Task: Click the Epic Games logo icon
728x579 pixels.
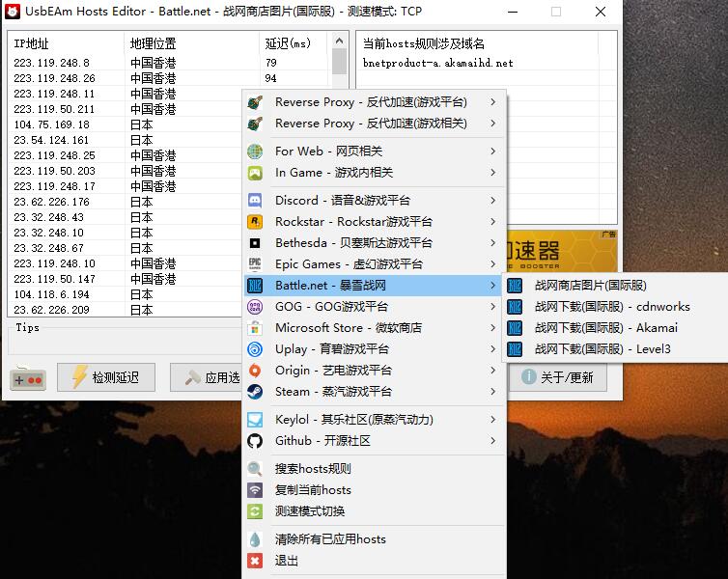Action: click(255, 264)
